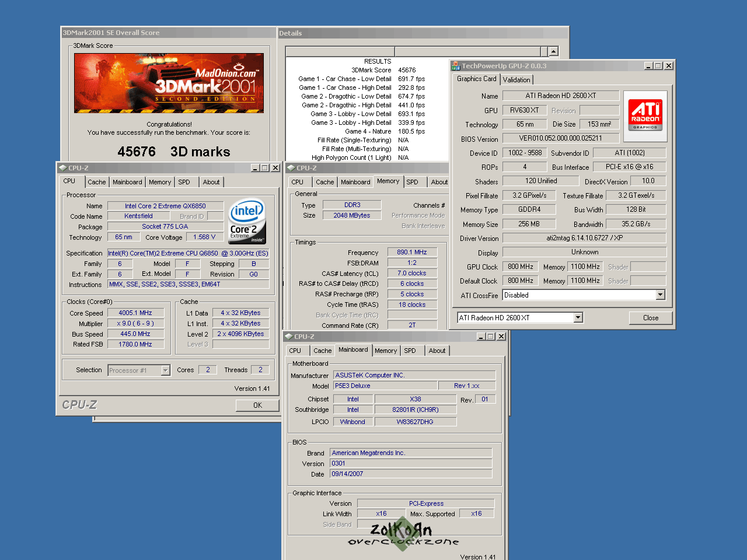Screen dimensions: 747x560
Task: Click the CPU-Z icon in the CPU window title bar
Action: click(x=62, y=168)
